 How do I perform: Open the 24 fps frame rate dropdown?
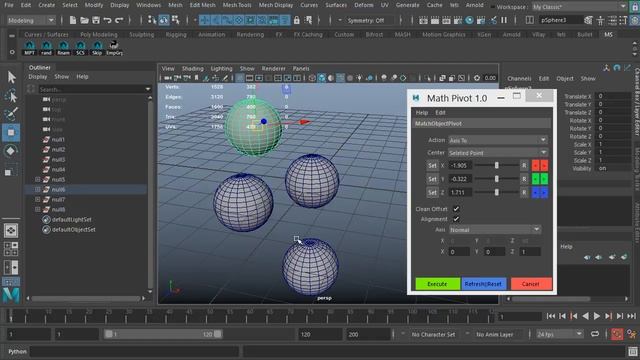tap(559, 334)
